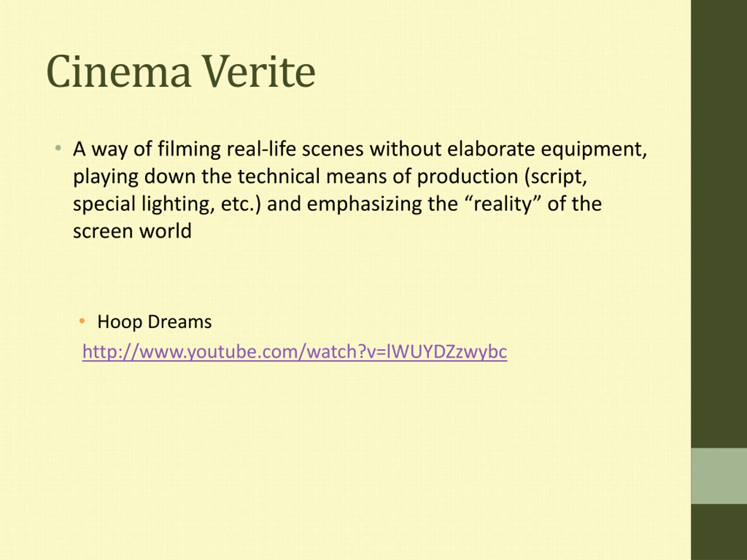This screenshot has height=560, width=747.
Task: Select the light green block in the sidebar
Action: point(719,476)
